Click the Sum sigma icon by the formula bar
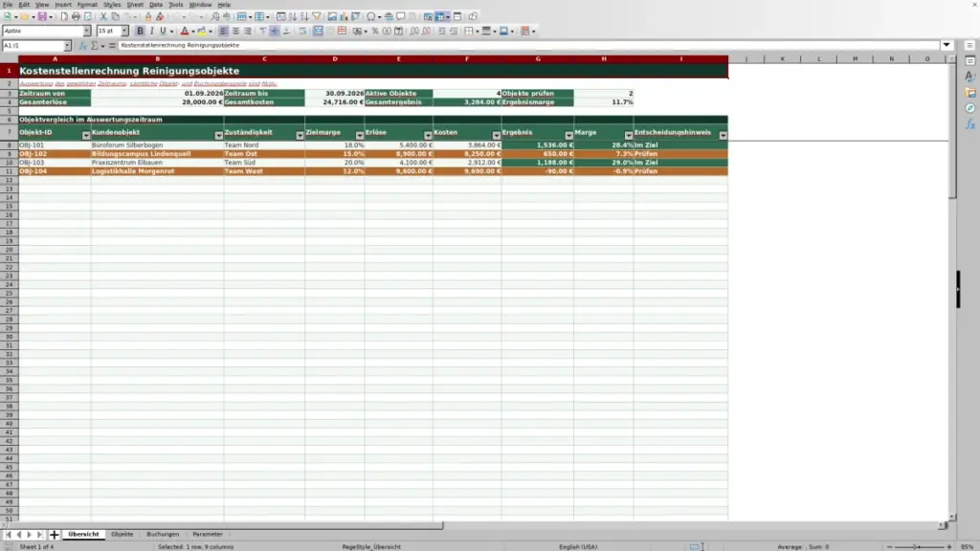Image resolution: width=980 pixels, height=551 pixels. [95, 46]
